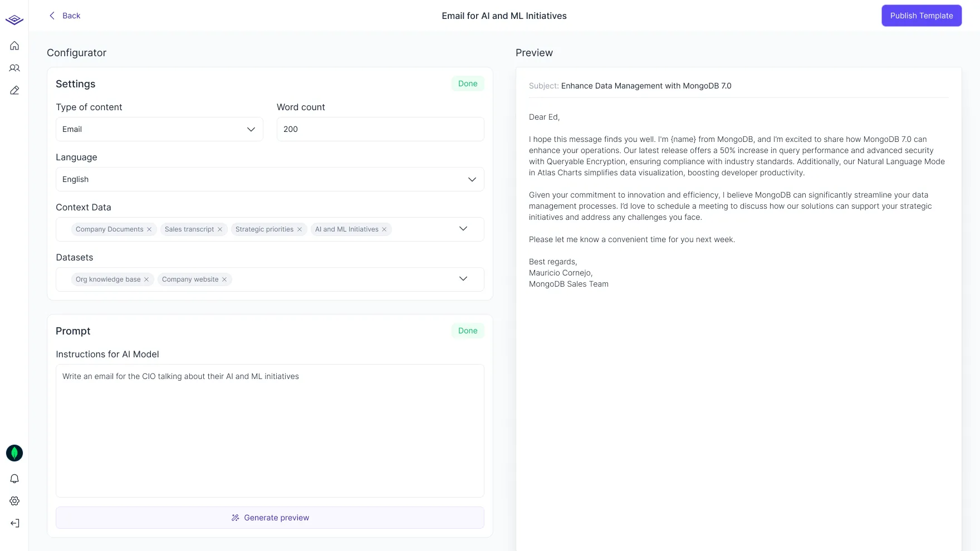The height and width of the screenshot is (551, 980).
Task: Remove Org knowledge base tag
Action: coord(146,279)
